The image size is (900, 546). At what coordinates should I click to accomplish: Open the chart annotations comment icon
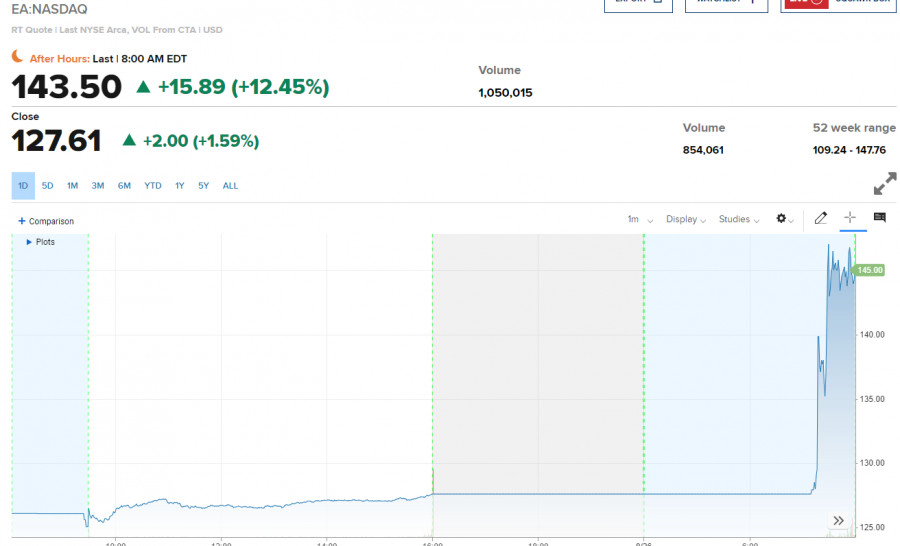coord(880,218)
